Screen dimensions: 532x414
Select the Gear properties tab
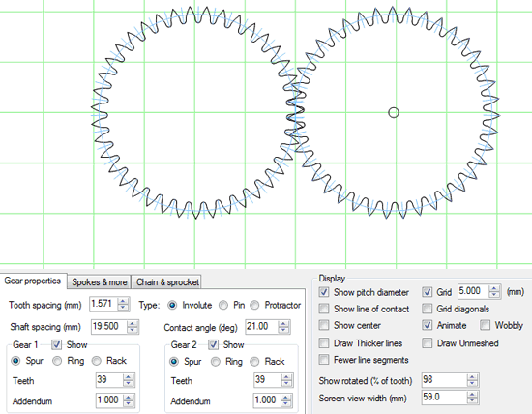point(33,281)
